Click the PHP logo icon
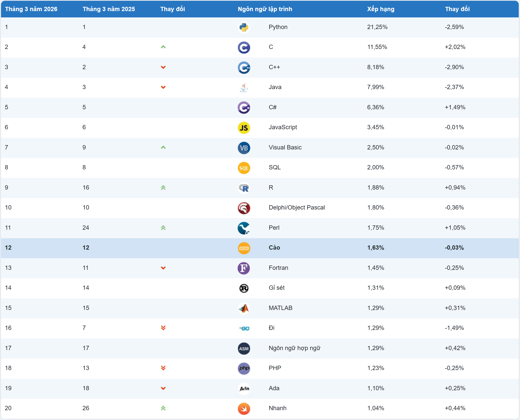 (244, 368)
